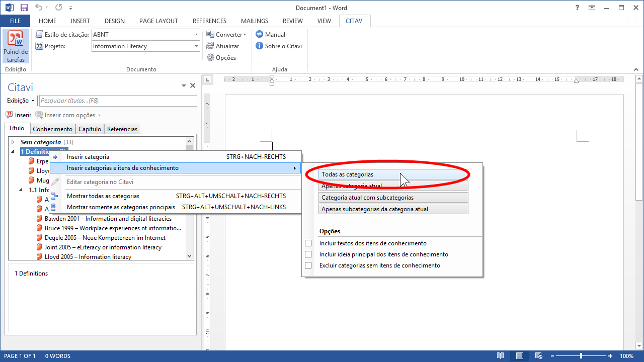Choose Inserir categoria from context menu
Image resolution: width=644 pixels, height=362 pixels.
click(175, 157)
